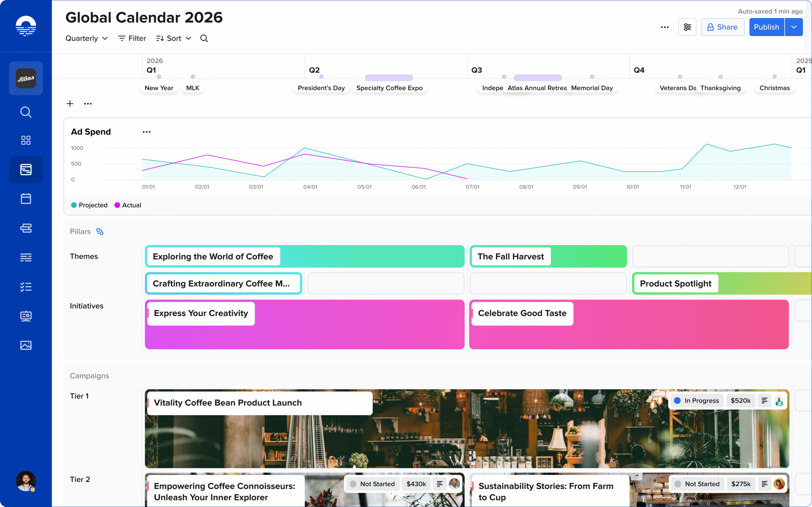Publish the Global Calendar 2026

[x=767, y=27]
